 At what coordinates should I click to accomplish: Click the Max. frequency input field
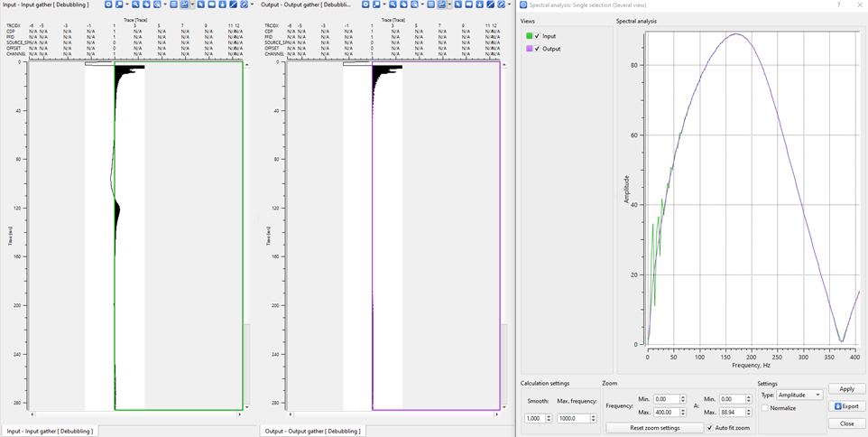coord(573,418)
